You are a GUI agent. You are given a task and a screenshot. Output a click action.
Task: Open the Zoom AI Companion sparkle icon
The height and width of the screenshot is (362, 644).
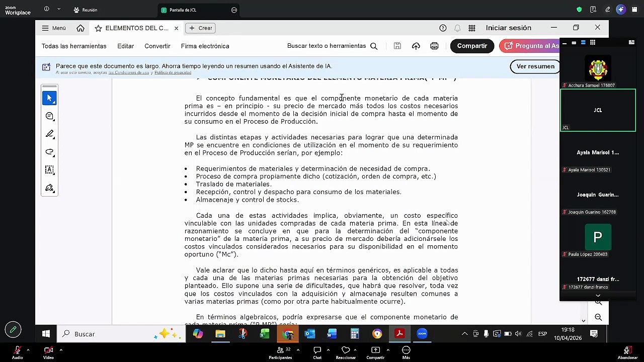[621, 10]
